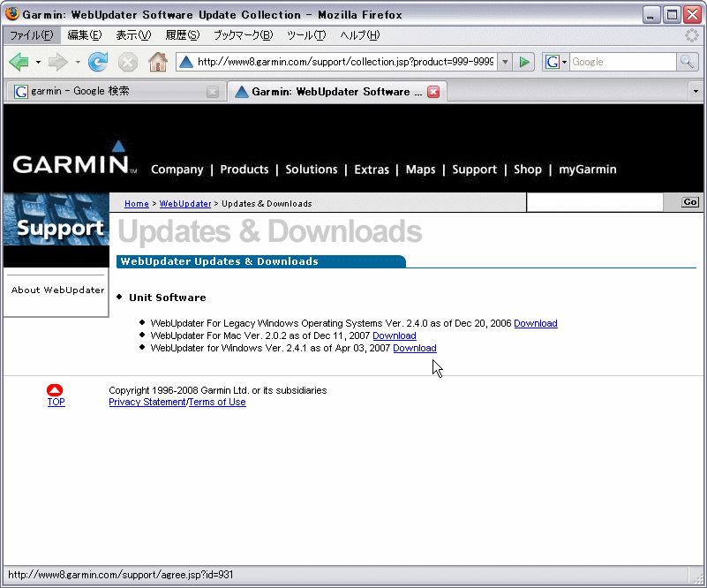This screenshot has height=588, width=707.
Task: Expand the address bar history dropdown
Action: [505, 62]
